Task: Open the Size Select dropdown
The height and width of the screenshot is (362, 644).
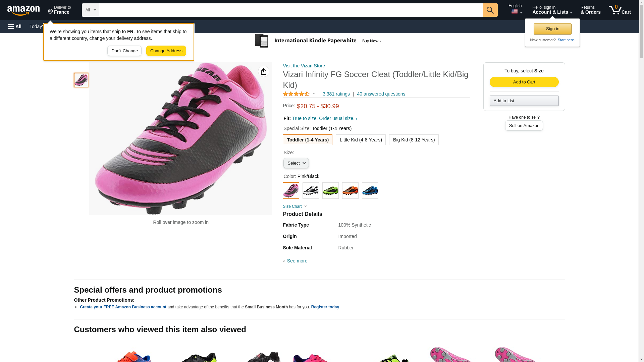Action: pos(296,163)
